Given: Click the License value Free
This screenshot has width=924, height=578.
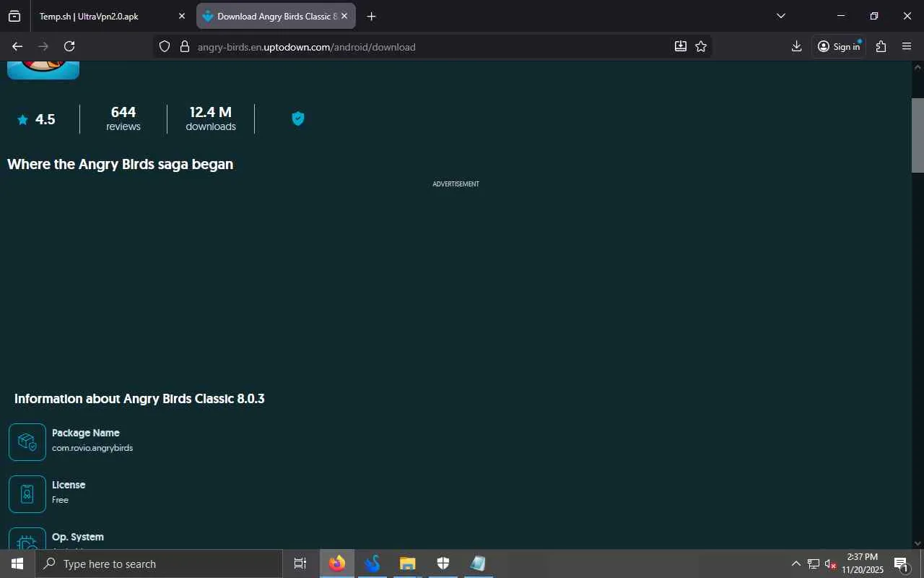Looking at the screenshot, I should 61,500.
